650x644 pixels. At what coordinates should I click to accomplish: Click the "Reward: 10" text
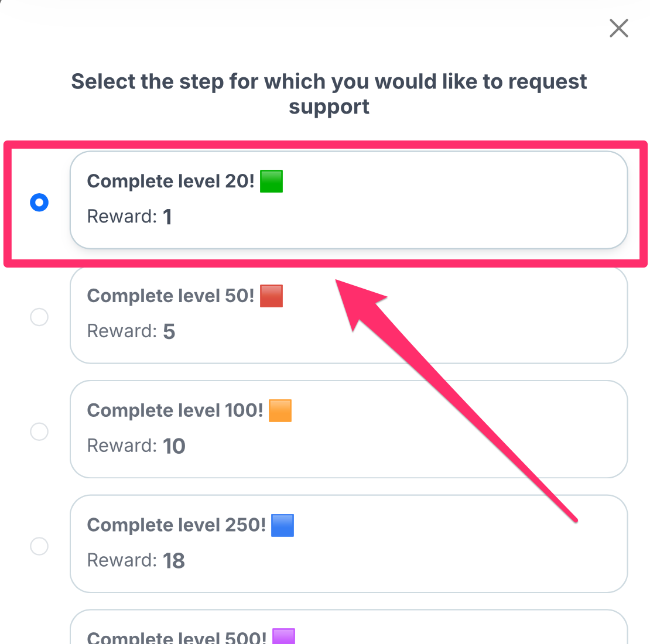point(136,447)
